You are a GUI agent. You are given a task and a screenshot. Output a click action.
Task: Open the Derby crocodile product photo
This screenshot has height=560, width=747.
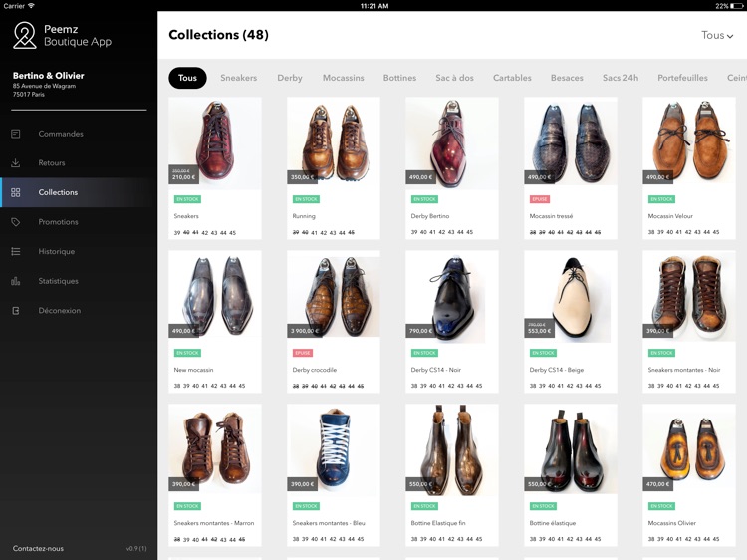click(x=334, y=297)
